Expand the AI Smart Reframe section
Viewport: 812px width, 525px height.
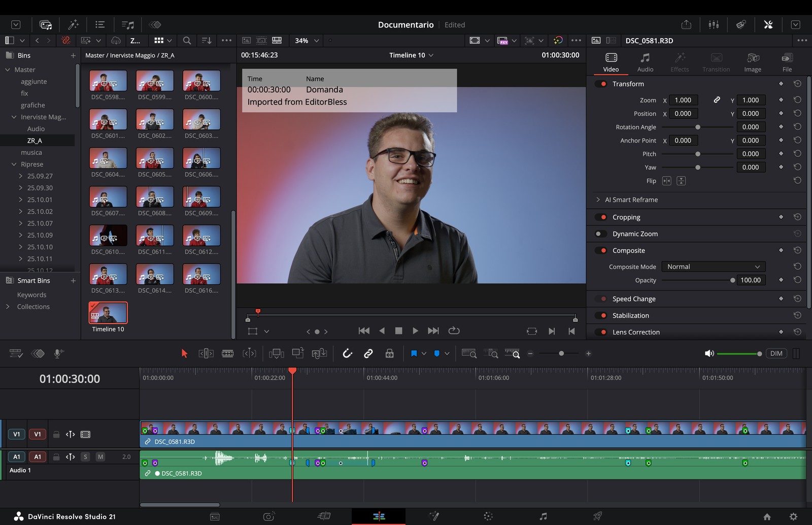click(598, 200)
